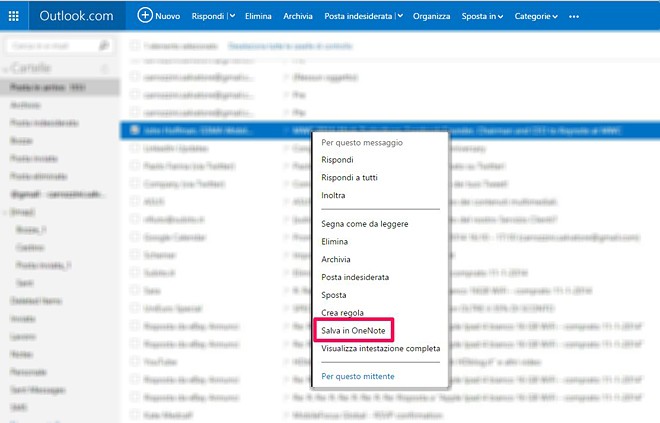Choose Salva in OneNote from context menu
This screenshot has height=423, width=660.
click(x=354, y=330)
